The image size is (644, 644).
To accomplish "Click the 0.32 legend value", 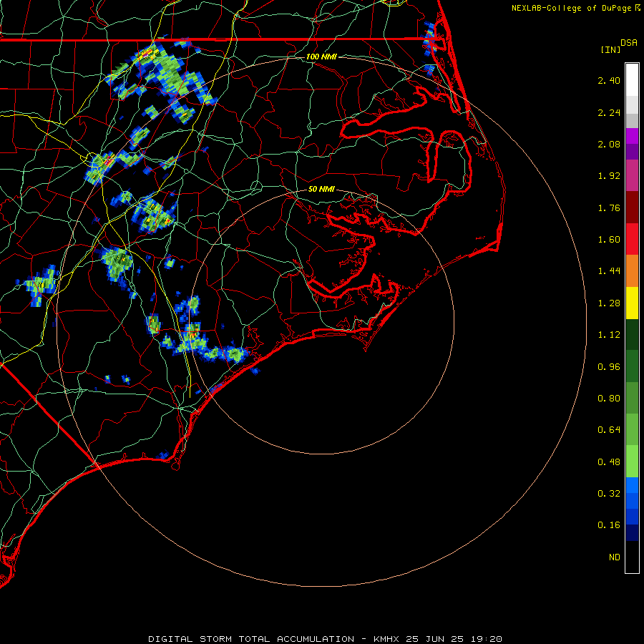I will (609, 494).
